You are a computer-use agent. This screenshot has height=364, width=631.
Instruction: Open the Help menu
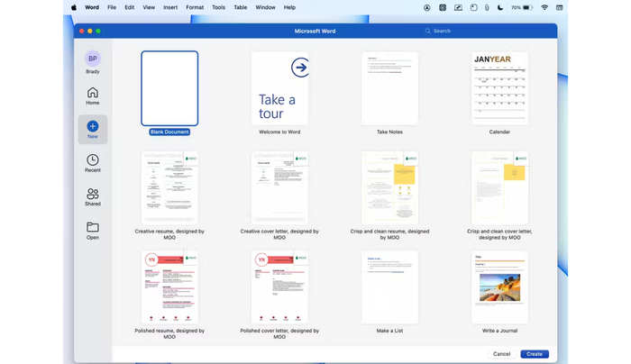coord(289,7)
